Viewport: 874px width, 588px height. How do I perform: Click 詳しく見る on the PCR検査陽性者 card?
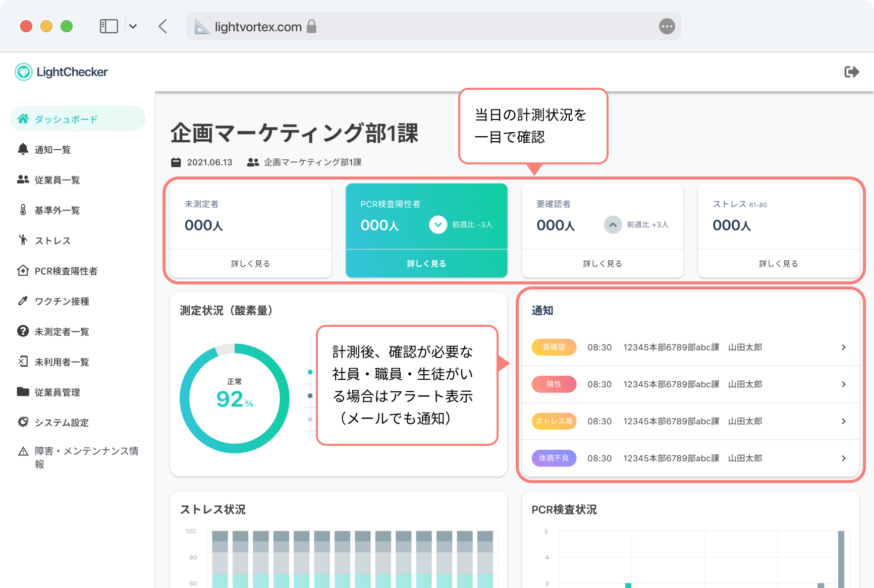pyautogui.click(x=426, y=263)
